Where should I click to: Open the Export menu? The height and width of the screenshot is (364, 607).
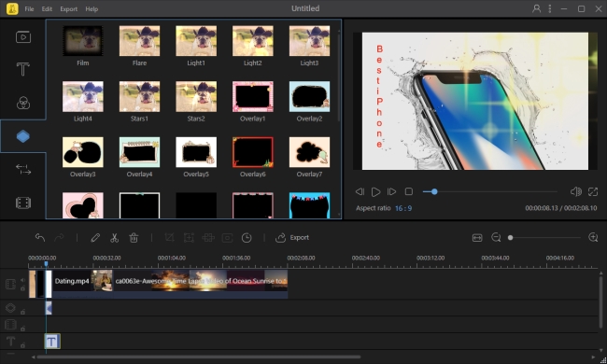tap(68, 9)
